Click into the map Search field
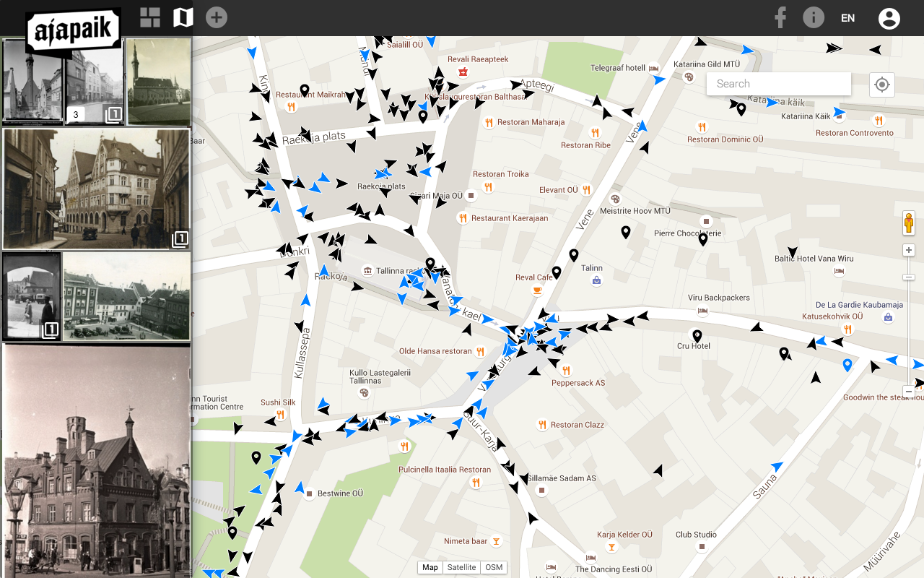Image resolution: width=924 pixels, height=578 pixels. [x=779, y=84]
